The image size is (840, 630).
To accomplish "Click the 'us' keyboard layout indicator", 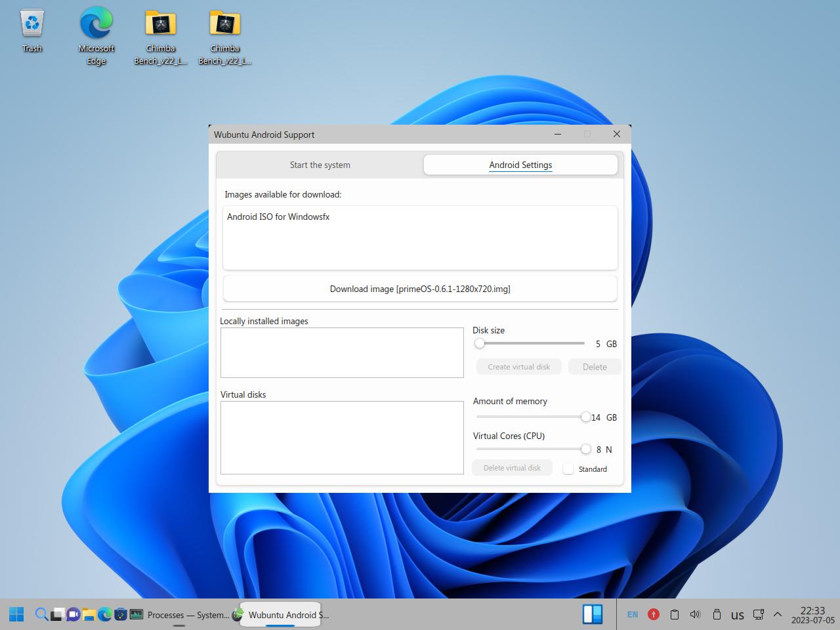I will 738,615.
